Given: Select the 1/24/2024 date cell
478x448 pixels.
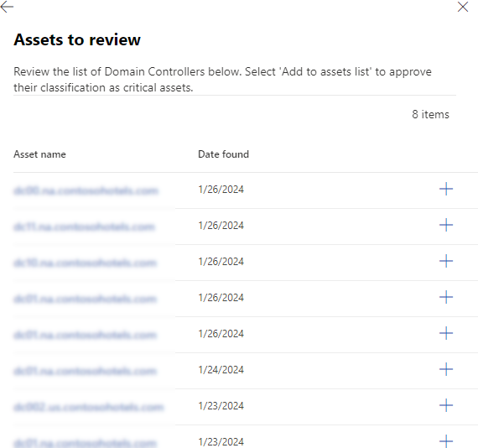Looking at the screenshot, I should 221,370.
